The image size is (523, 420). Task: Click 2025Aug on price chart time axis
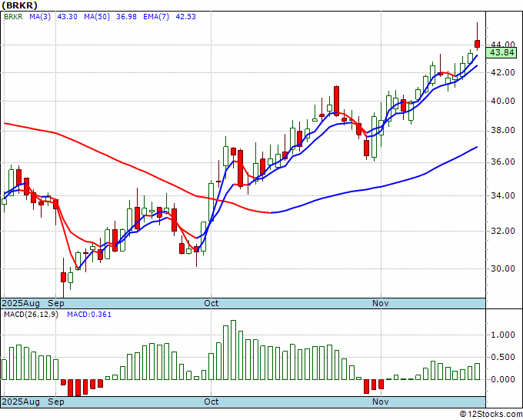[x=21, y=303]
